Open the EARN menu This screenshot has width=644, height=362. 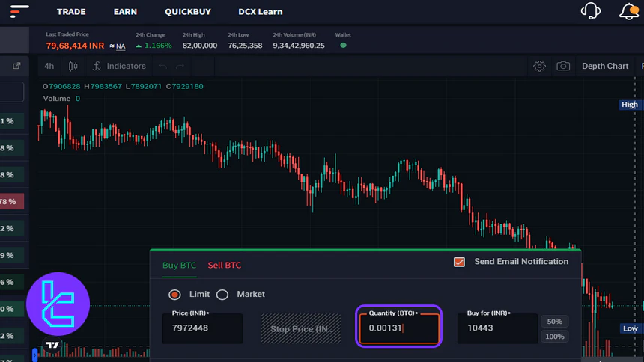pos(125,12)
